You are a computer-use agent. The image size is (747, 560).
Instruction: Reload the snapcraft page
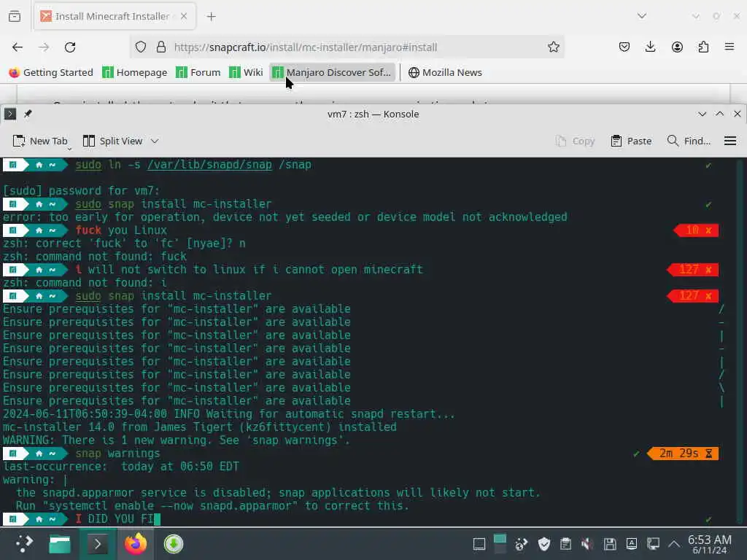pyautogui.click(x=70, y=47)
